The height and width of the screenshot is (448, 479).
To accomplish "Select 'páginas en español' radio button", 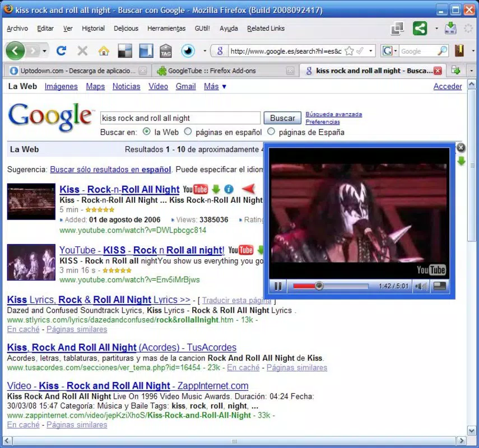I will (x=188, y=132).
